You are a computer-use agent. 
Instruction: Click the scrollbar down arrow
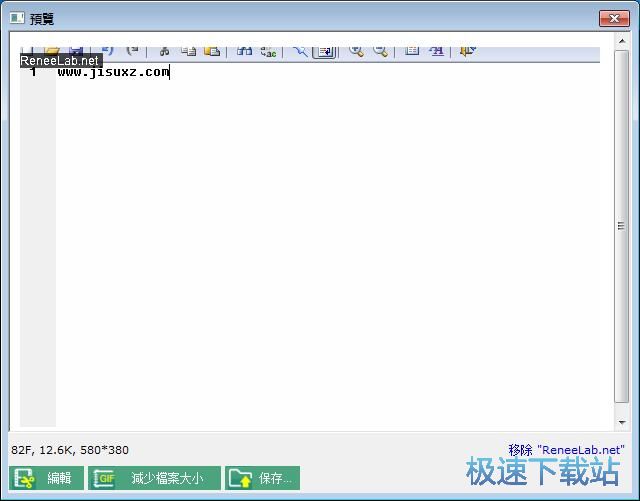point(622,423)
